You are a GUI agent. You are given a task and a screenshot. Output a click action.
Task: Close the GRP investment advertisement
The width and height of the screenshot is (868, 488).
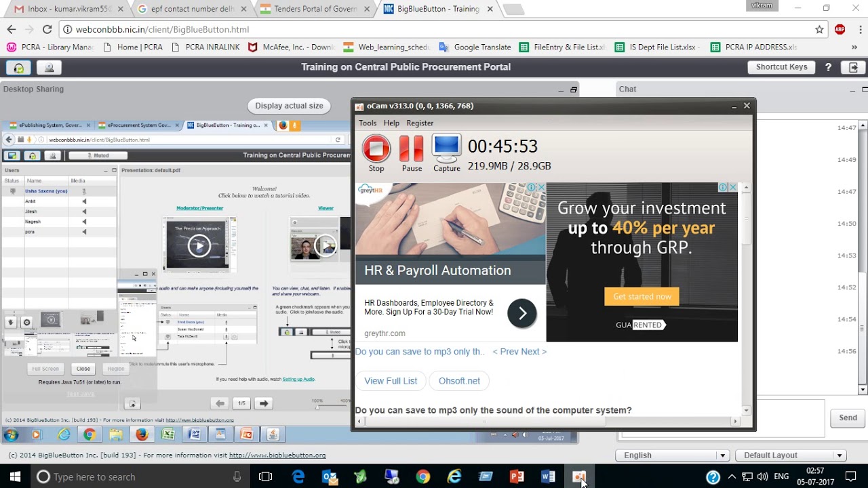733,188
